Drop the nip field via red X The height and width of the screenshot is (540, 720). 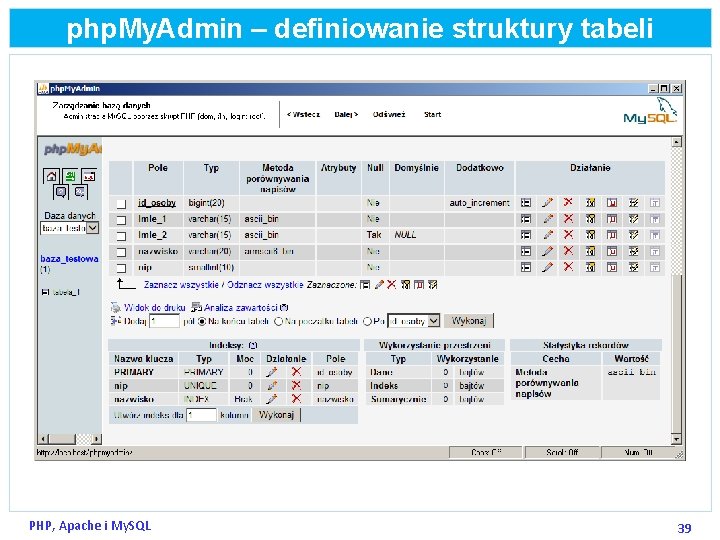click(568, 267)
